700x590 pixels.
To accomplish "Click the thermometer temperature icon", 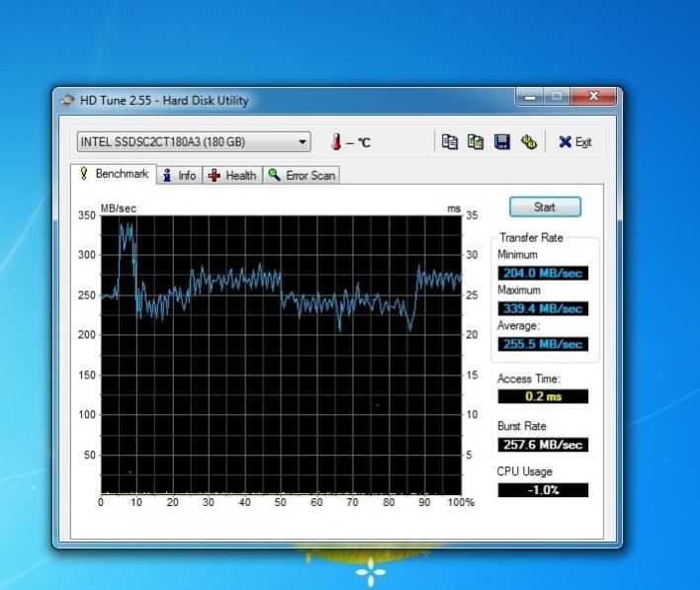I will tap(336, 142).
